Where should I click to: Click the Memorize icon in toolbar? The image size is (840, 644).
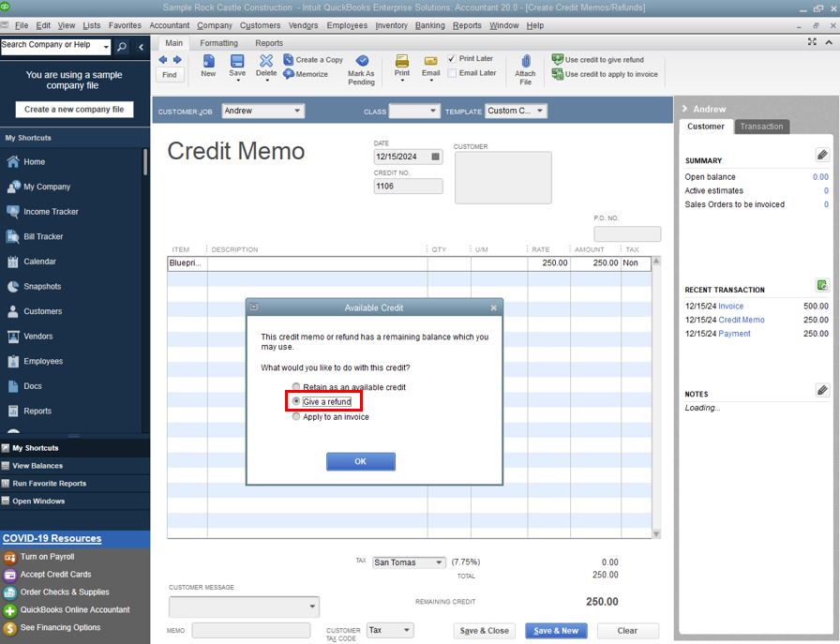(x=290, y=74)
